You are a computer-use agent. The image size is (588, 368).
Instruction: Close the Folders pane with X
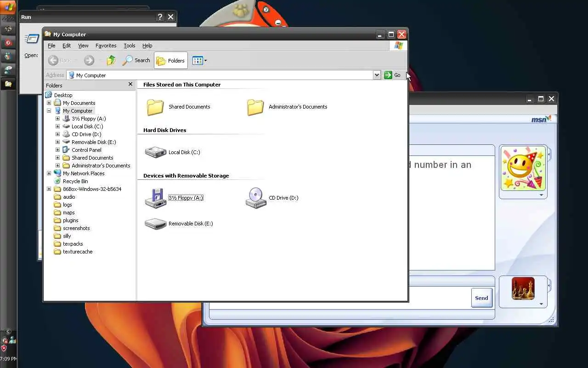(x=130, y=84)
